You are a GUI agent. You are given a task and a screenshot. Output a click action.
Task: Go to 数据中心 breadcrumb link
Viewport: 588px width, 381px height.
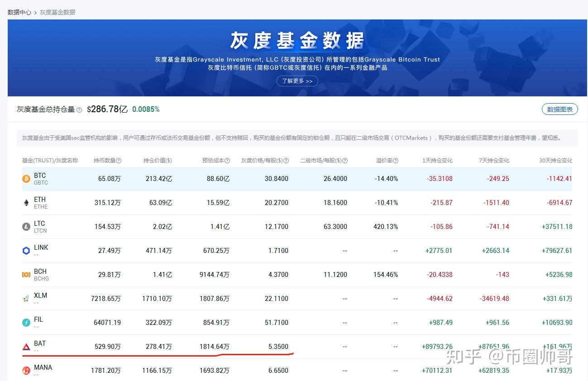click(19, 12)
